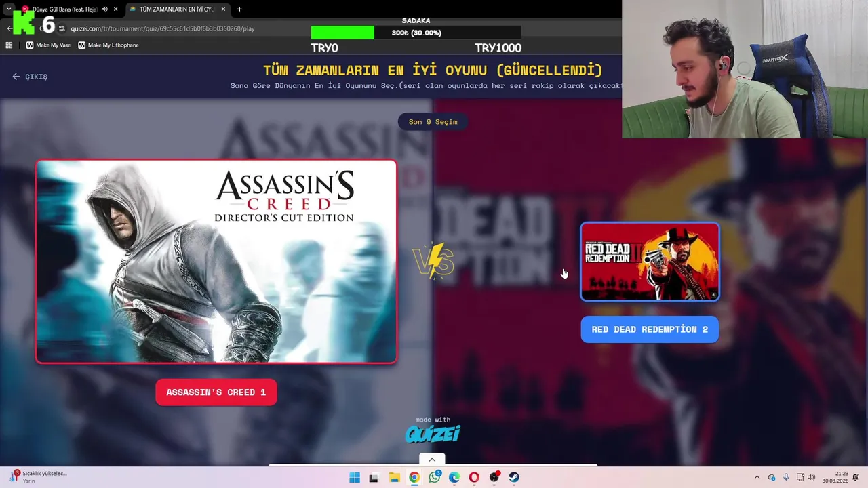868x488 pixels.
Task: Open the network tray icon
Action: (800, 477)
